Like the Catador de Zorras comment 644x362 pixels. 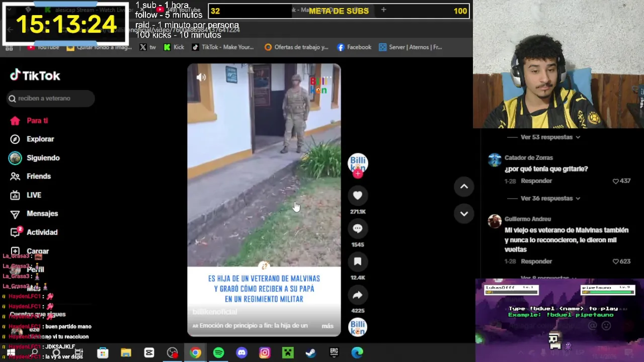615,181
